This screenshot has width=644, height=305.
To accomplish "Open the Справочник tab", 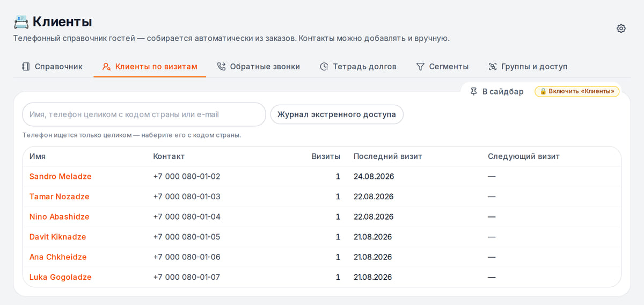I will pyautogui.click(x=52, y=67).
